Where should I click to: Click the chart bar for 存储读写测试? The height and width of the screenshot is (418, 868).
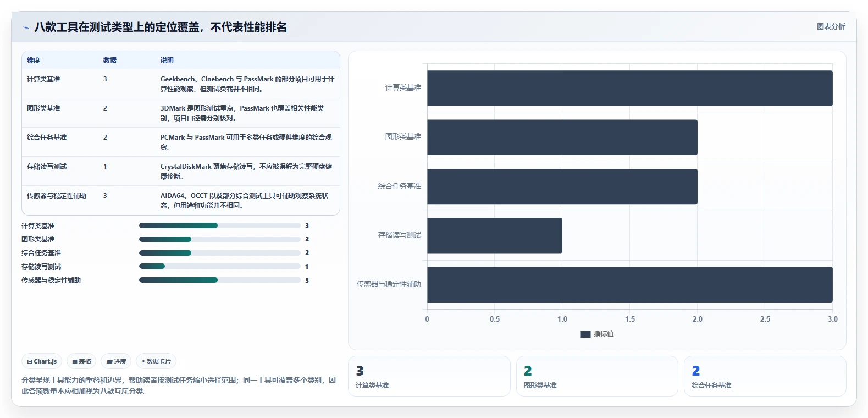pyautogui.click(x=495, y=235)
